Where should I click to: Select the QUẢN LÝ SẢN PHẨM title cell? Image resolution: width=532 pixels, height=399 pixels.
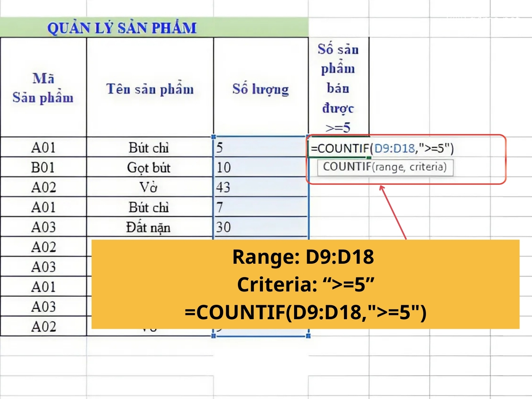pos(154,27)
